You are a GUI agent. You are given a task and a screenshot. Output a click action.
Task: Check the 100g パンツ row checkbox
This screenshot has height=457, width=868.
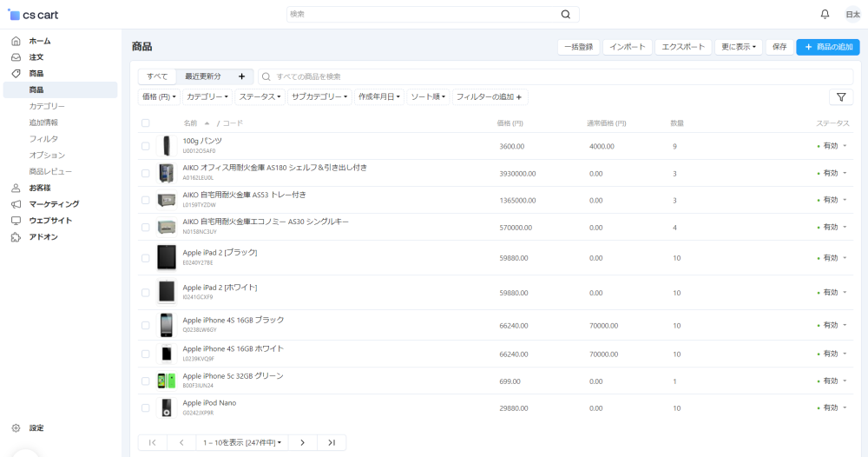[146, 146]
